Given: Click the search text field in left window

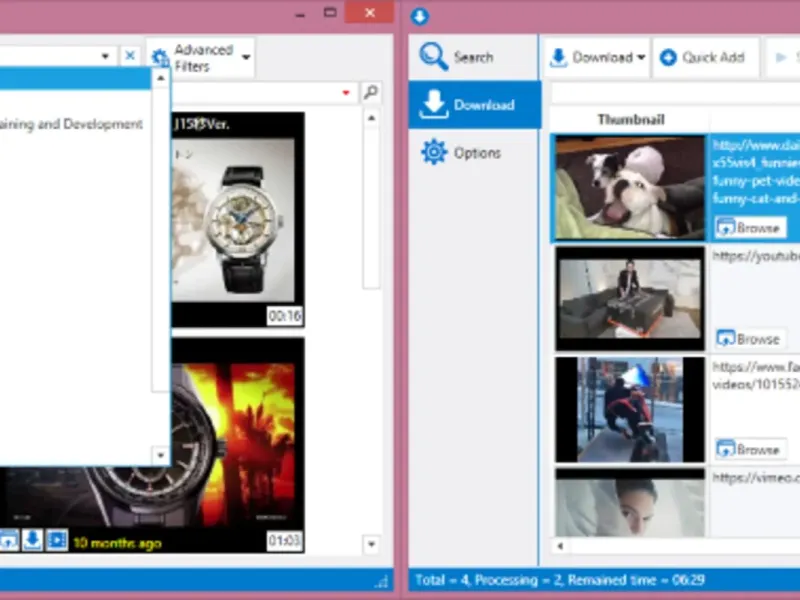Looking at the screenshot, I should pyautogui.click(x=262, y=92).
